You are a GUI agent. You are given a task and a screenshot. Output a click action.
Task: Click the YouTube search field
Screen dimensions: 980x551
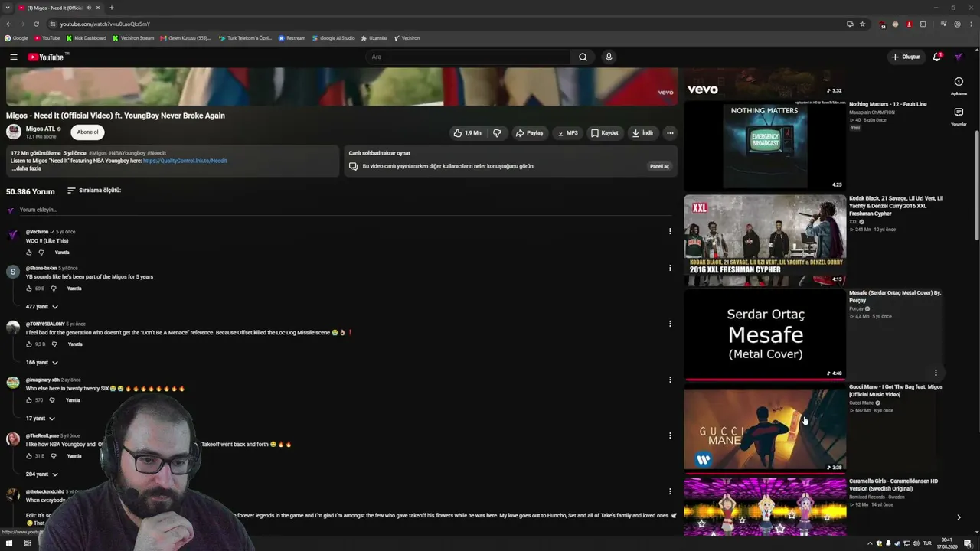click(x=469, y=57)
